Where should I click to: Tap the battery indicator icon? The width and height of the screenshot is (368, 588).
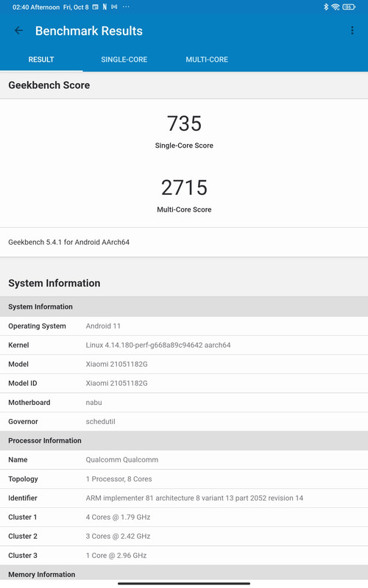click(348, 7)
